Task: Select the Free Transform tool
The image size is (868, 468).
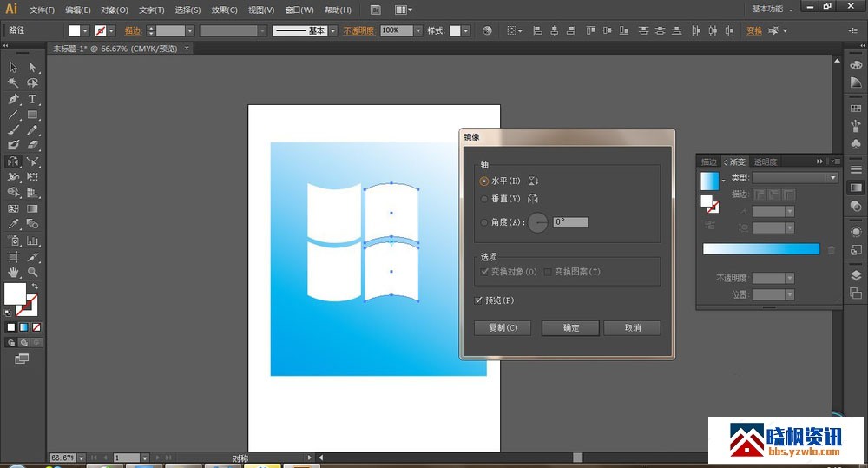Action: pyautogui.click(x=32, y=177)
